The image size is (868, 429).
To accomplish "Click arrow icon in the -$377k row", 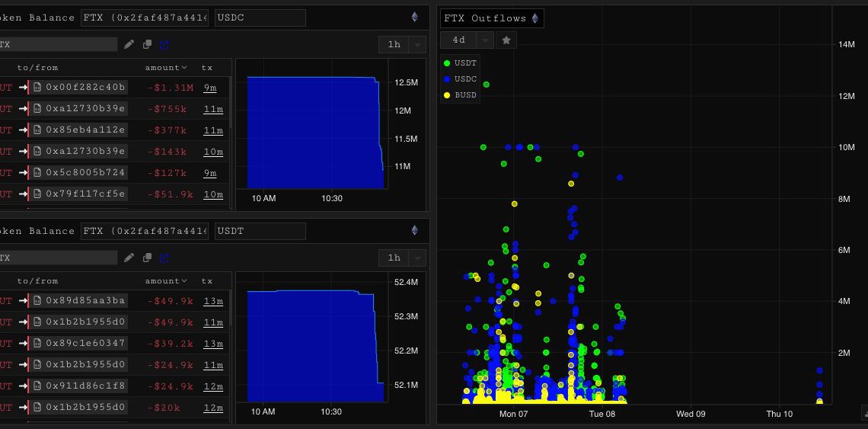I will coord(23,130).
